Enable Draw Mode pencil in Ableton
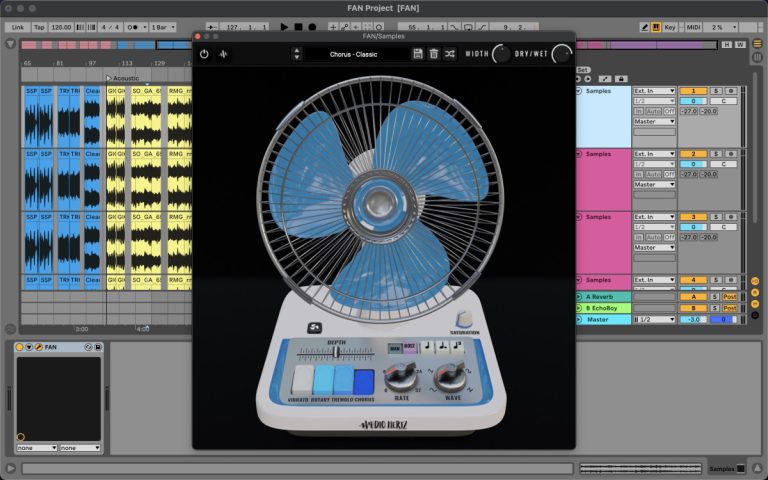 (x=645, y=27)
